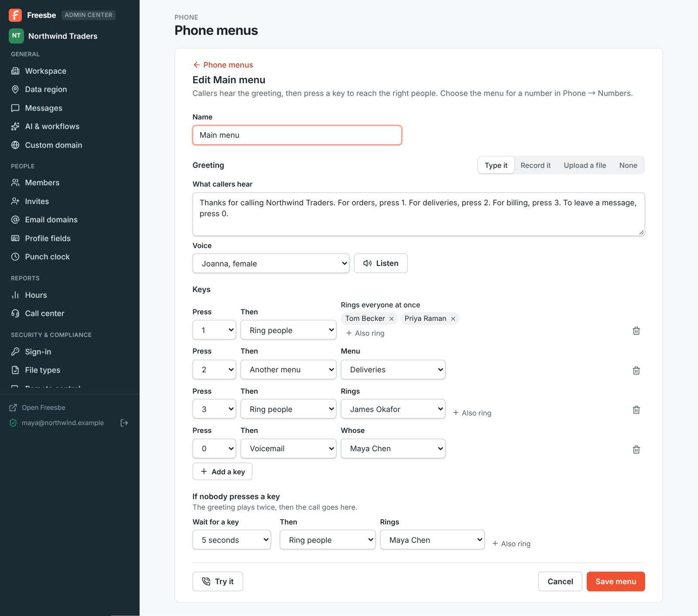This screenshot has width=698, height=616.
Task: Click the Freesbe logo icon
Action: click(15, 15)
